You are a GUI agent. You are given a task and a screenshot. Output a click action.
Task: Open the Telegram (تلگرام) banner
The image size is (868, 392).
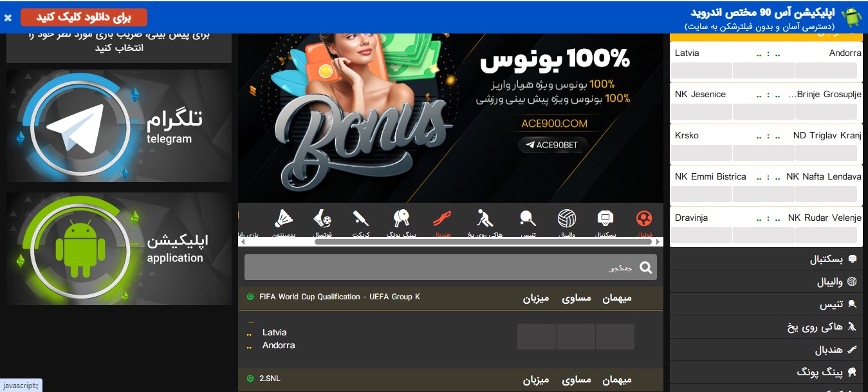tap(119, 126)
